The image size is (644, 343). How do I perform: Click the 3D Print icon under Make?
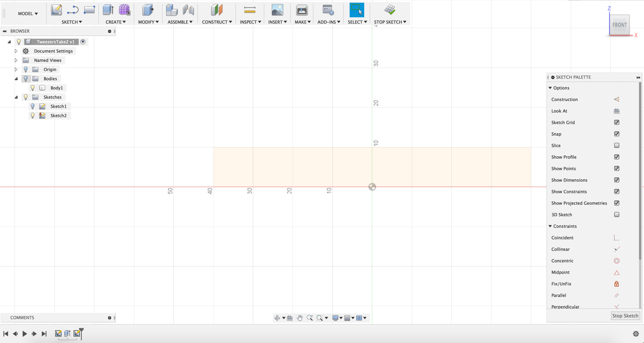(x=302, y=10)
